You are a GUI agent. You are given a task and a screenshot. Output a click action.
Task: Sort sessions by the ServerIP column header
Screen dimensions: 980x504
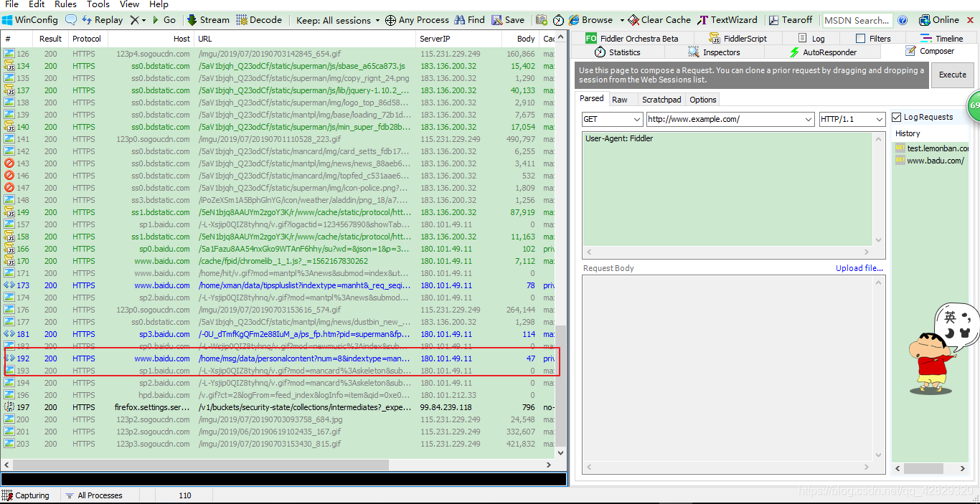pyautogui.click(x=459, y=39)
